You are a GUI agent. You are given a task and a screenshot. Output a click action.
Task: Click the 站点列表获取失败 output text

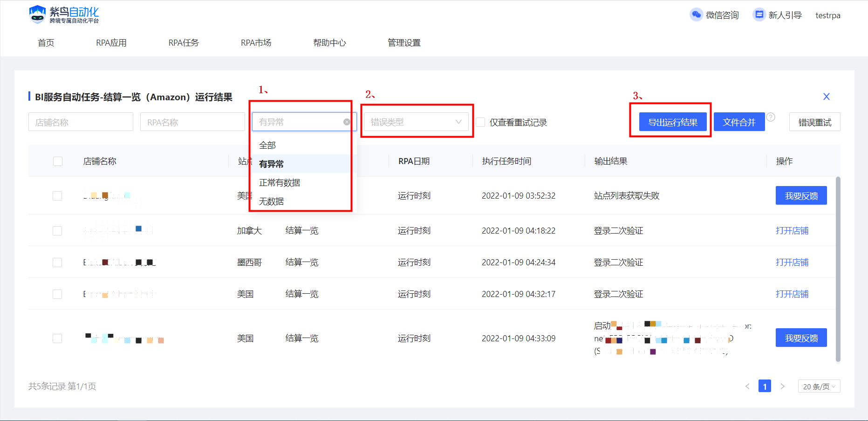(x=627, y=196)
